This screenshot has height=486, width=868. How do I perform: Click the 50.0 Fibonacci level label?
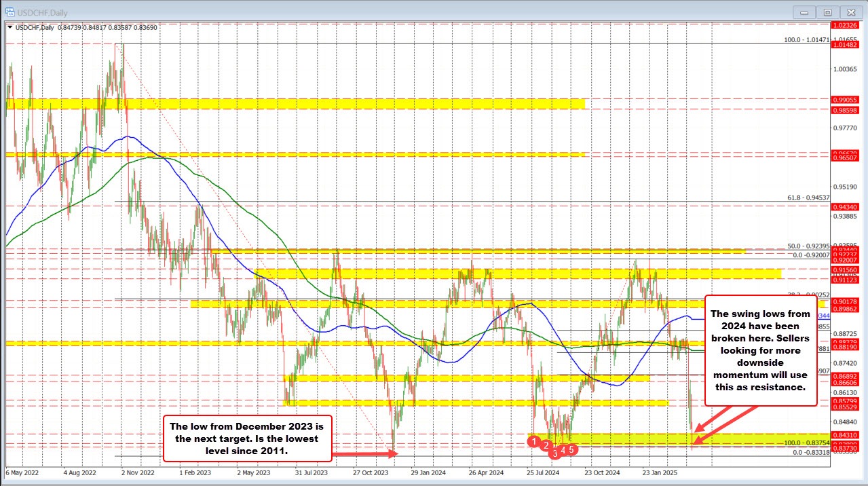click(x=808, y=246)
